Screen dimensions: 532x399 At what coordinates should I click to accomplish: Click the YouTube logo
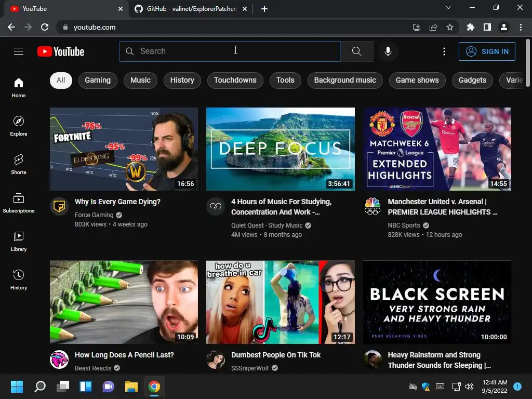[x=61, y=51]
